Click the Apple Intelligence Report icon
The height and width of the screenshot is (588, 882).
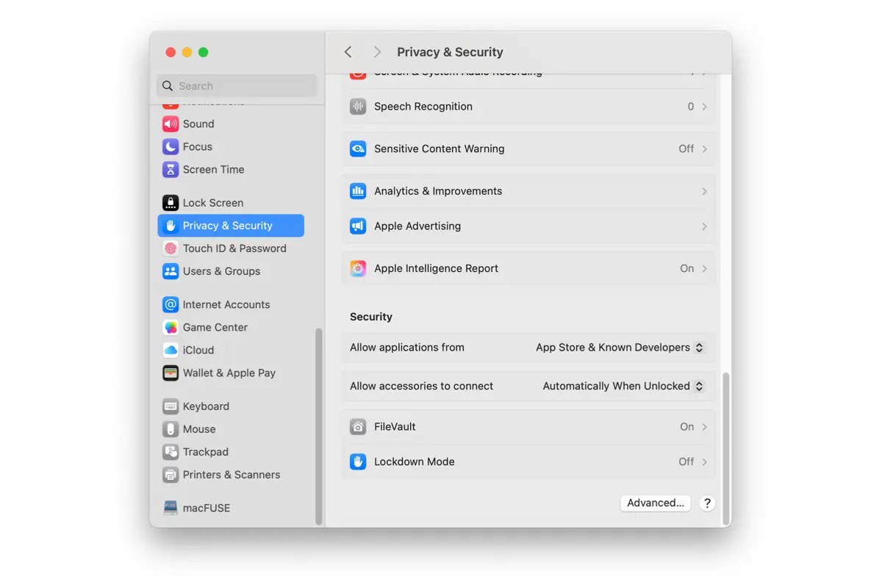358,268
